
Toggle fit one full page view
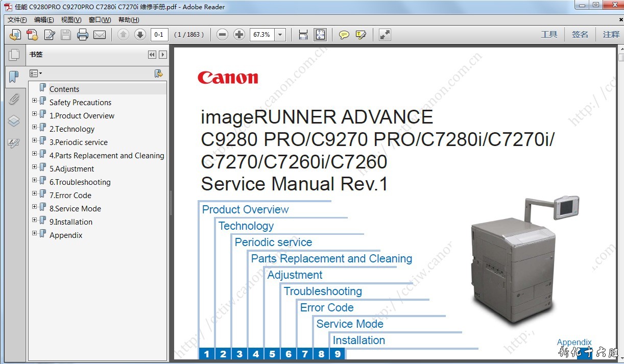(320, 35)
